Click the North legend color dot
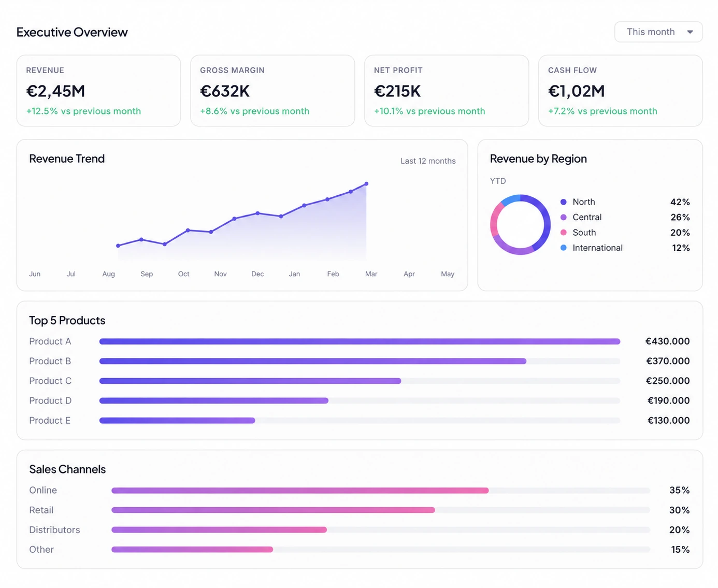The width and height of the screenshot is (718, 588). [x=563, y=202]
